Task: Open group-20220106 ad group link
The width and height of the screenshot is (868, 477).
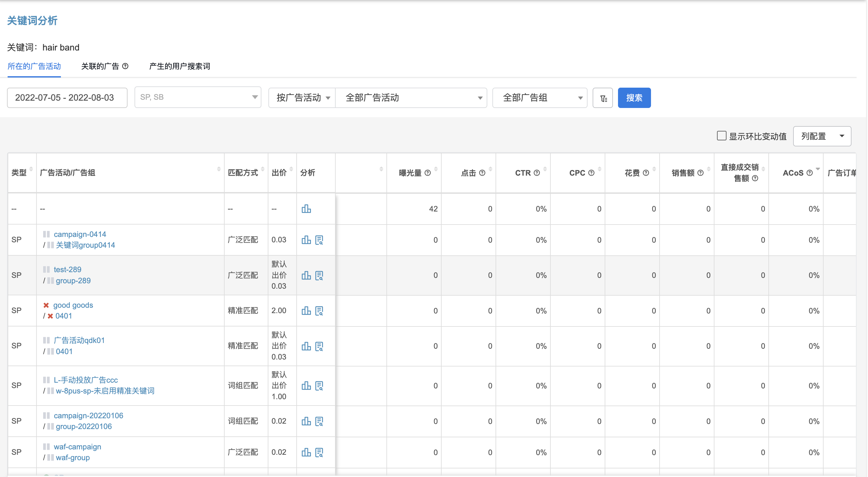Action: click(83, 427)
